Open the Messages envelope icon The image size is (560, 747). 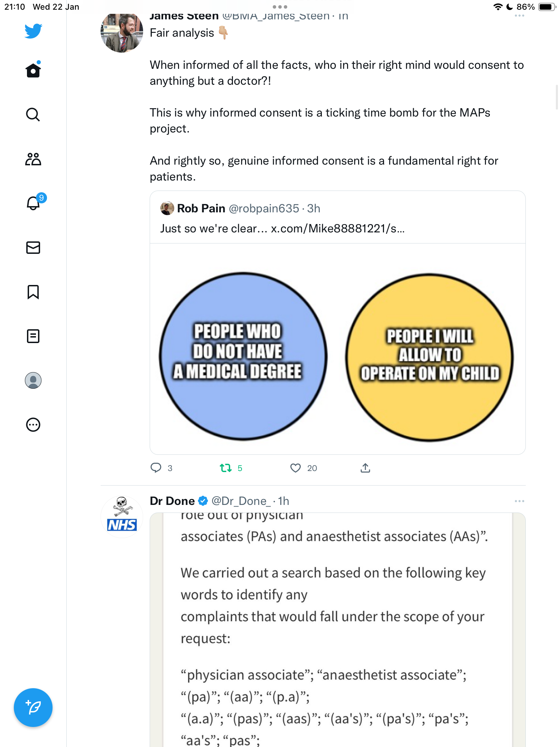pyautogui.click(x=33, y=248)
